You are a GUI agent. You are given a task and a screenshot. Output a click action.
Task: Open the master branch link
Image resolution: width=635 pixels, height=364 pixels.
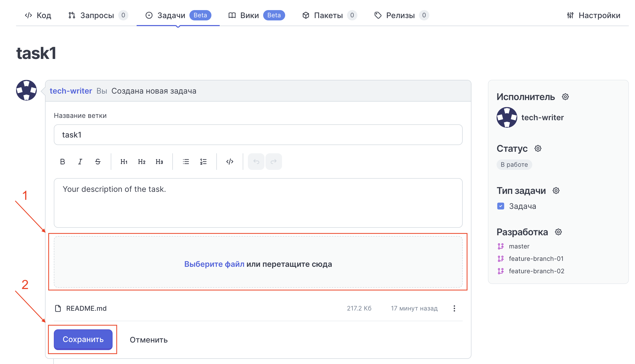click(519, 246)
